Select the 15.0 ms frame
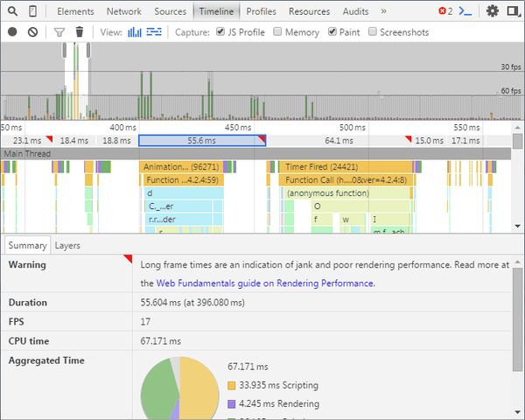Viewport: 525px width, 420px height. pos(430,141)
